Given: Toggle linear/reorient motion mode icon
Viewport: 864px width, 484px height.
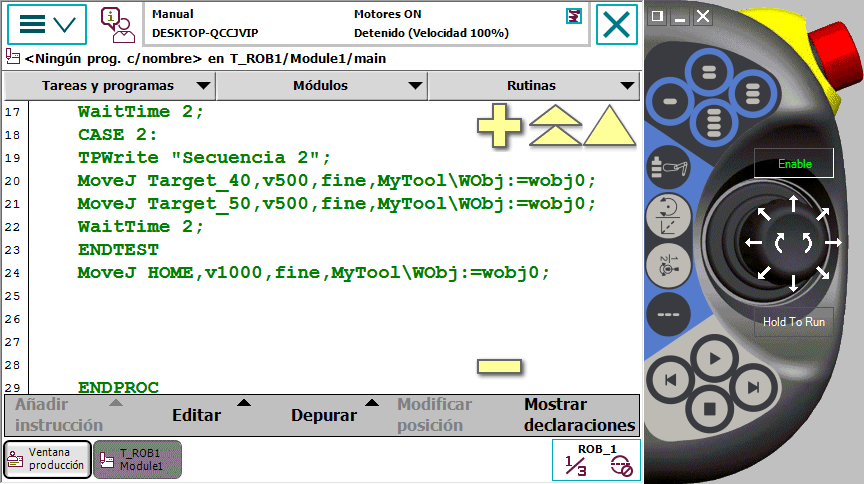Looking at the screenshot, I should [x=668, y=216].
